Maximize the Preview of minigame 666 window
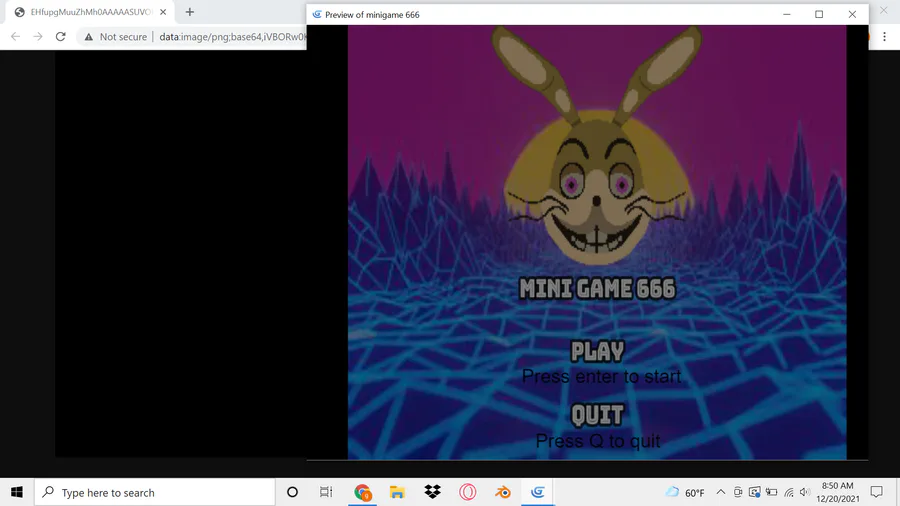 [x=819, y=14]
